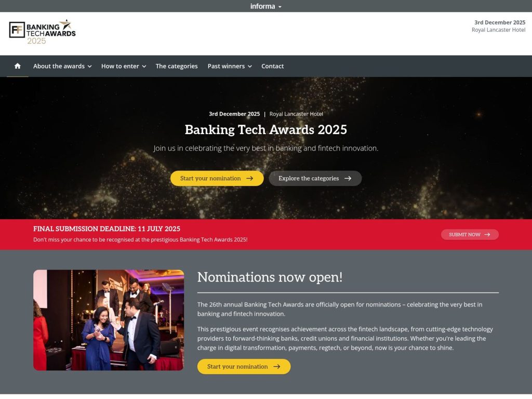This screenshot has width=532, height=399.
Task: Click the Banking Tech Awards 2025 logo
Action: click(42, 32)
